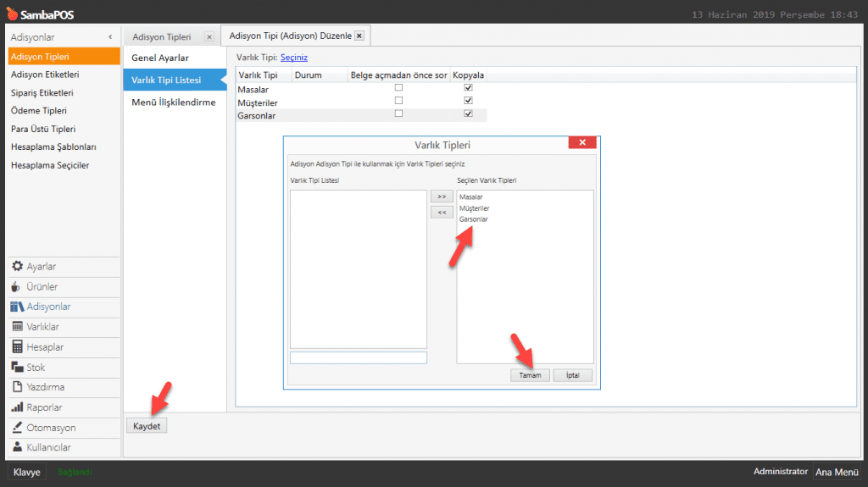Open Ayarlar section with gear icon
This screenshot has height=487, width=868.
(17, 267)
